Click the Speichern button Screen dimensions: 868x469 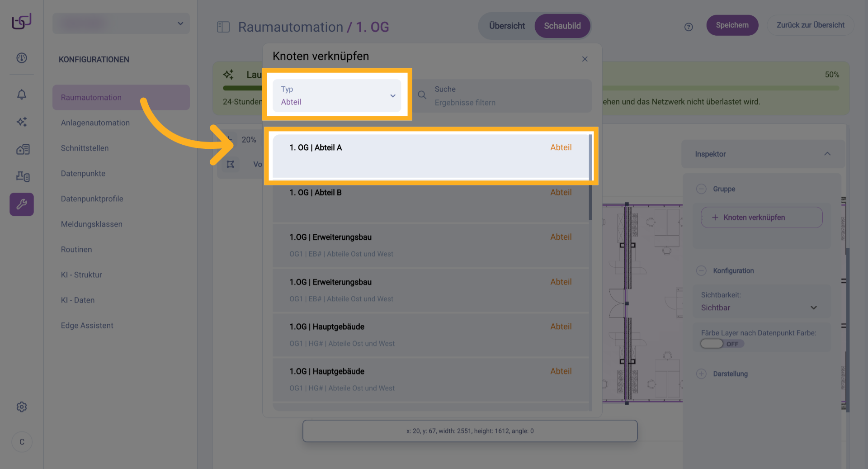[732, 25]
